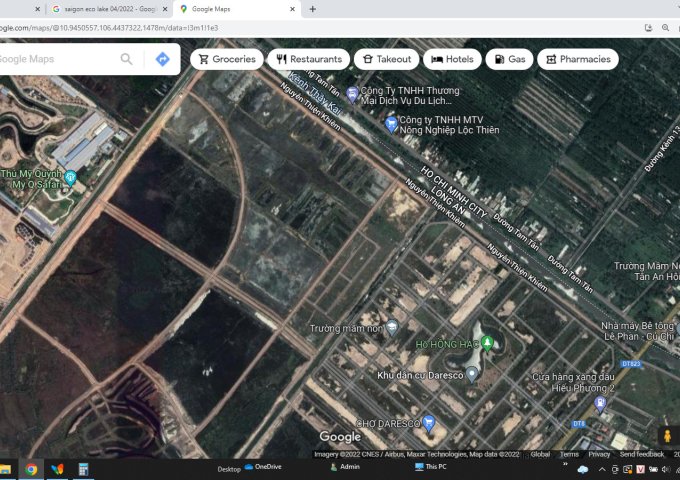Click the Privacy link

pyautogui.click(x=599, y=454)
